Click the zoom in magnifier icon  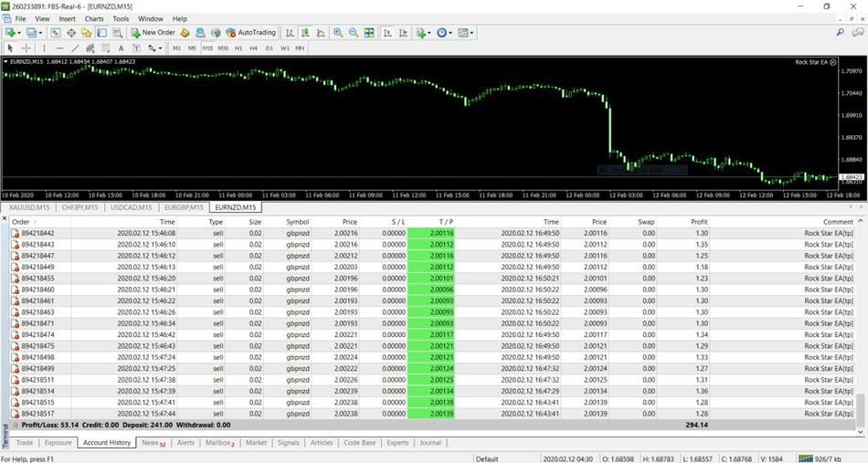[338, 33]
